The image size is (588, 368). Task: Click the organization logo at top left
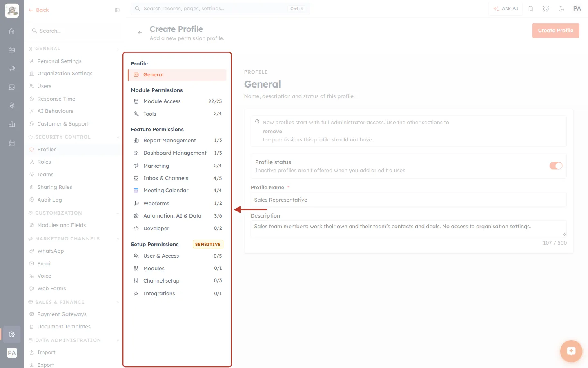tap(12, 11)
